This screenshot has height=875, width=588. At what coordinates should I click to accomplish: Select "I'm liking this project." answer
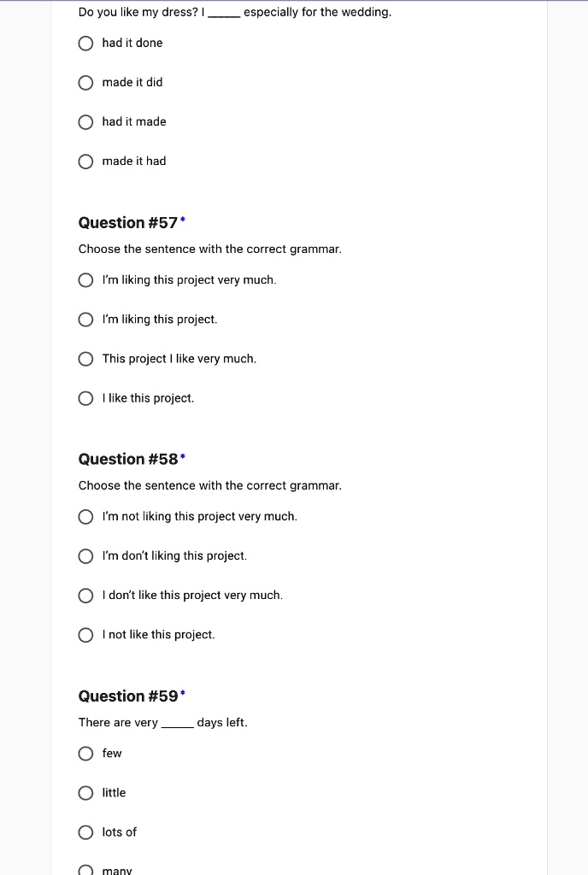pyautogui.click(x=85, y=320)
